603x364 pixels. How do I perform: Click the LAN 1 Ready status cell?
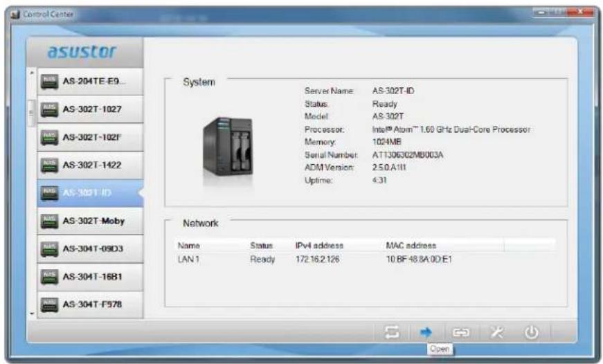tap(262, 260)
